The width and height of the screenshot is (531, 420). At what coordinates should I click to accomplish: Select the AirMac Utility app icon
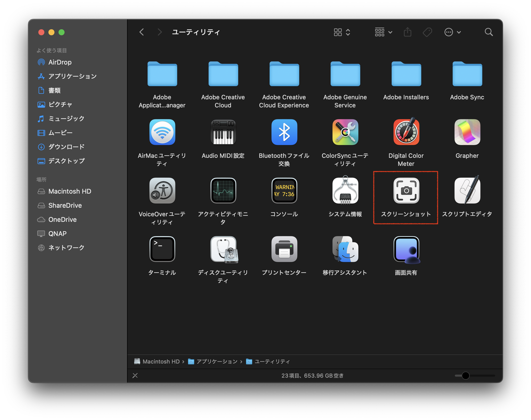162,132
